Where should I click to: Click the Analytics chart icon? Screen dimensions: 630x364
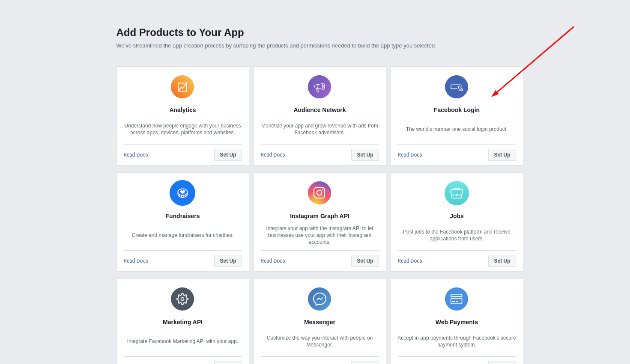coord(182,87)
